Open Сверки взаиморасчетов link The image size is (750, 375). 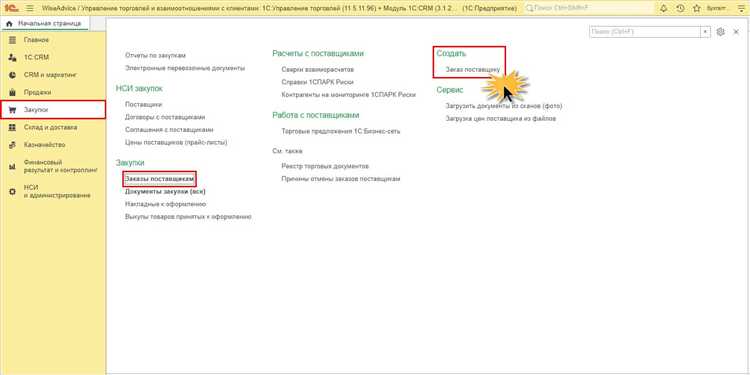pos(318,69)
